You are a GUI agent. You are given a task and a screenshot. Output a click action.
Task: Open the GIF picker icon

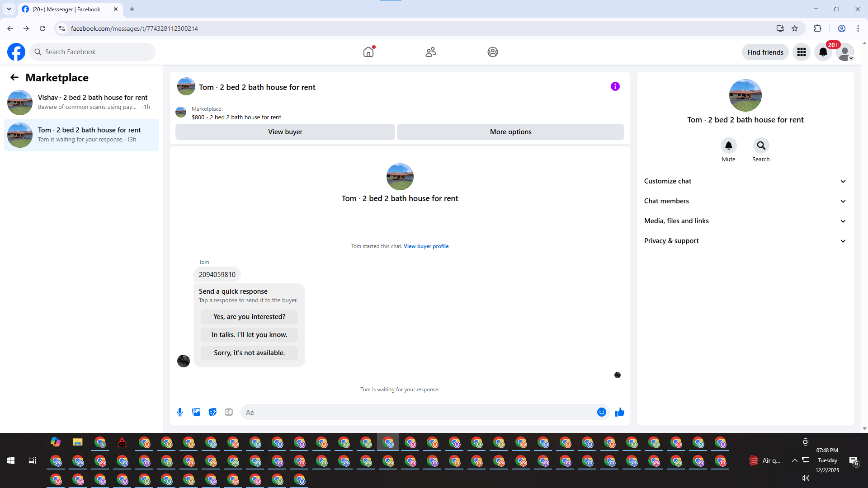(229, 412)
